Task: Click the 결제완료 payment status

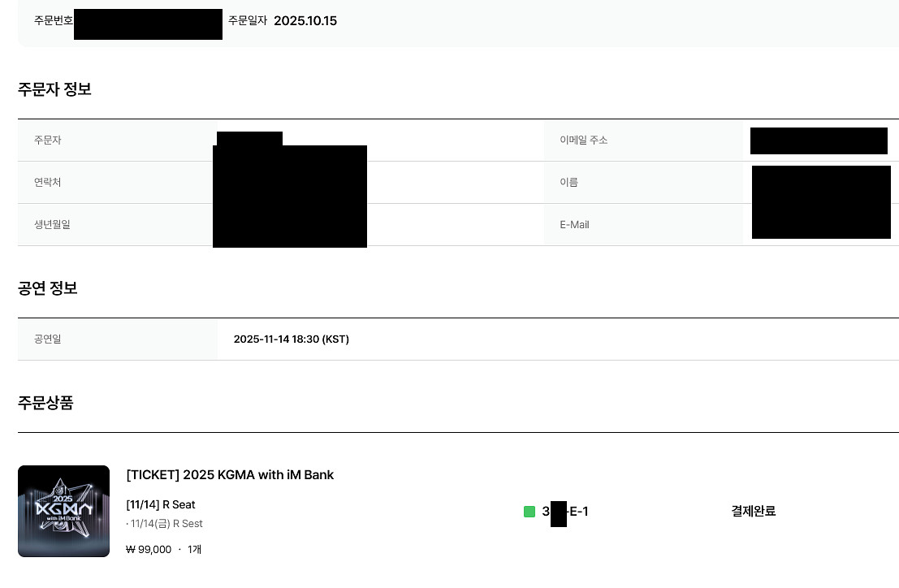Action: (x=754, y=511)
